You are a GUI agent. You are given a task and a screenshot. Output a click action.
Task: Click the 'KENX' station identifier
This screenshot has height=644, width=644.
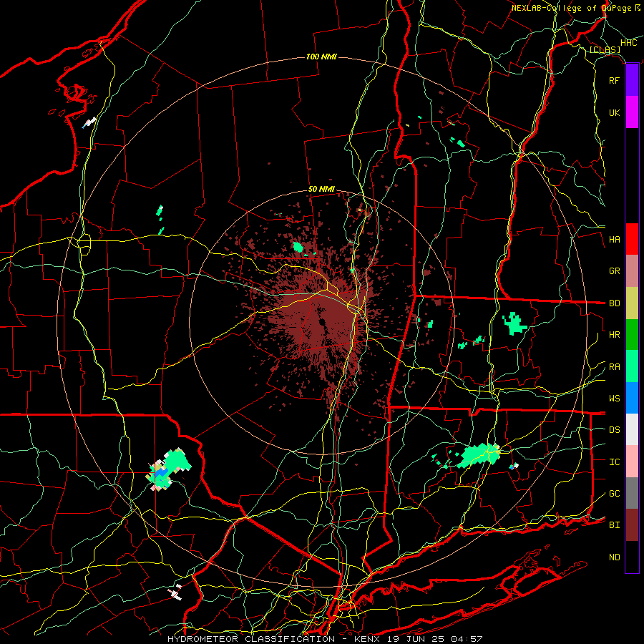(x=368, y=639)
